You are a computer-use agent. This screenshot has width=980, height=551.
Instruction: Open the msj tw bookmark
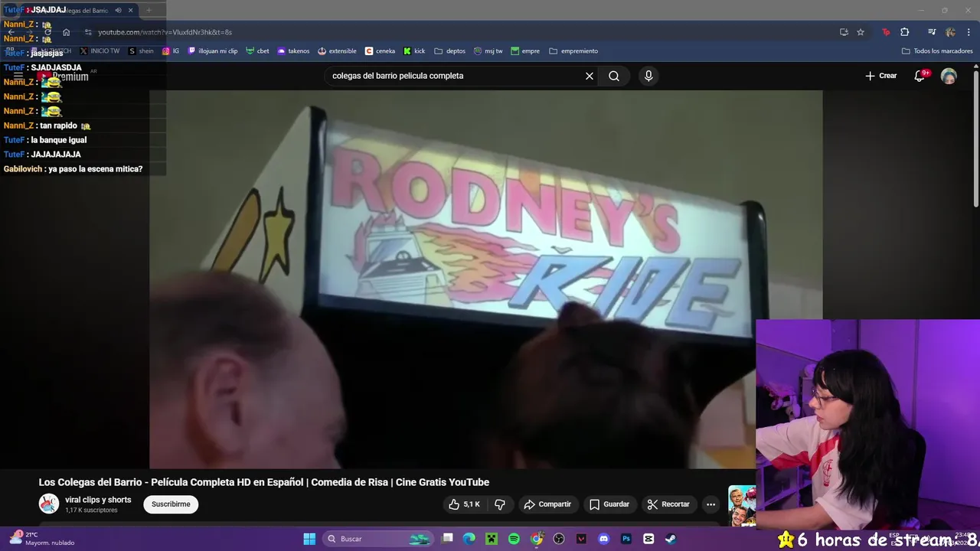click(488, 51)
